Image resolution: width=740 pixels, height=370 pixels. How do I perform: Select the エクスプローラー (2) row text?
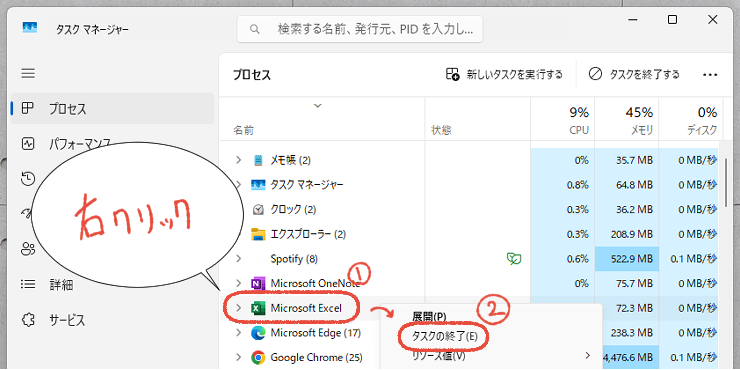tap(309, 234)
